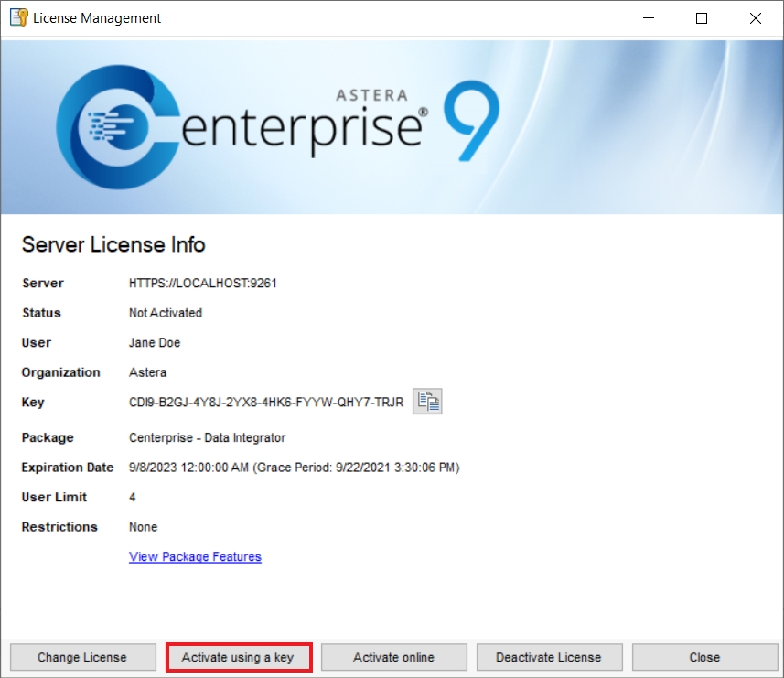The width and height of the screenshot is (784, 678).
Task: Click Deactivate License button
Action: (550, 657)
